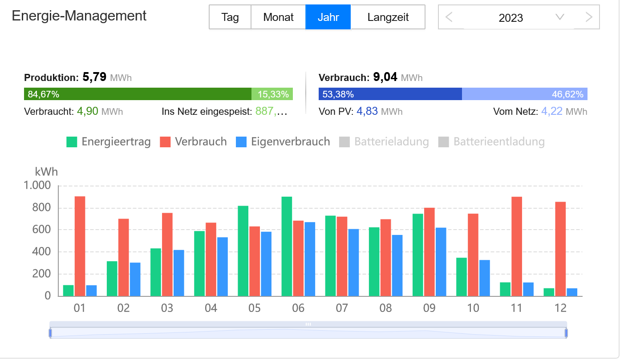The image size is (624, 364).
Task: Open the 2023 year dropdown chevron
Action: [x=560, y=17]
